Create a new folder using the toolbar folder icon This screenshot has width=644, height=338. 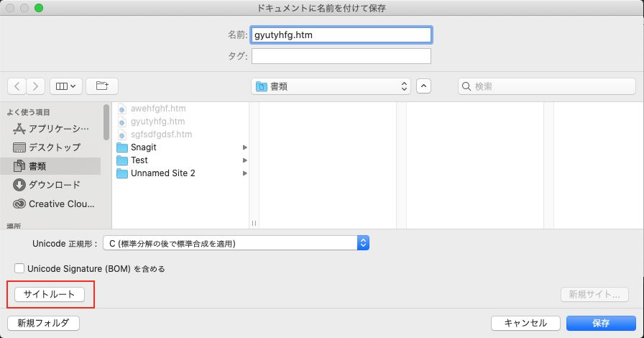pyautogui.click(x=102, y=86)
